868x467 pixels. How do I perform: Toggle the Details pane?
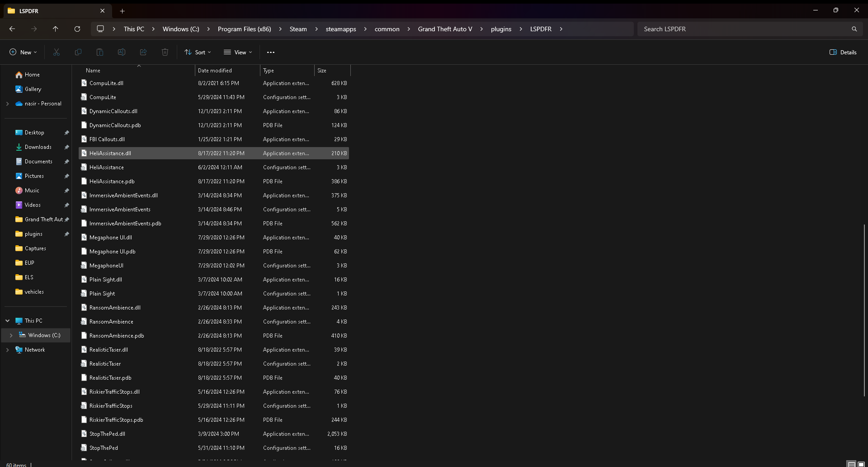(x=843, y=52)
